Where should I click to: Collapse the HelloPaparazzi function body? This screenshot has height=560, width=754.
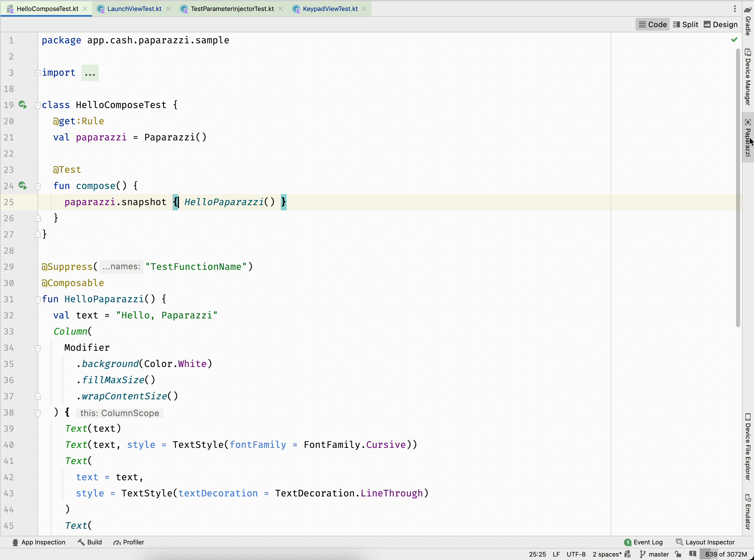point(38,299)
